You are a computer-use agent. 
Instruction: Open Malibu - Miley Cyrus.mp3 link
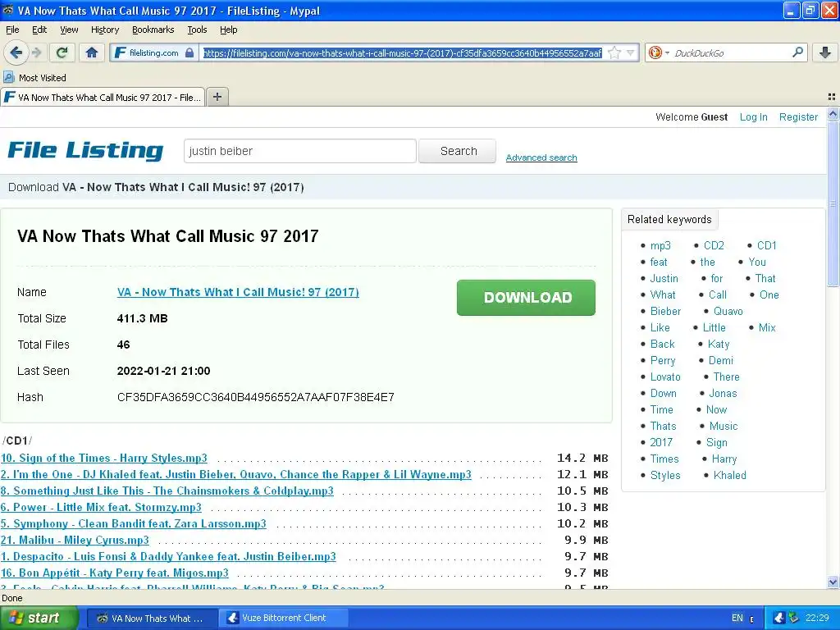pos(75,540)
